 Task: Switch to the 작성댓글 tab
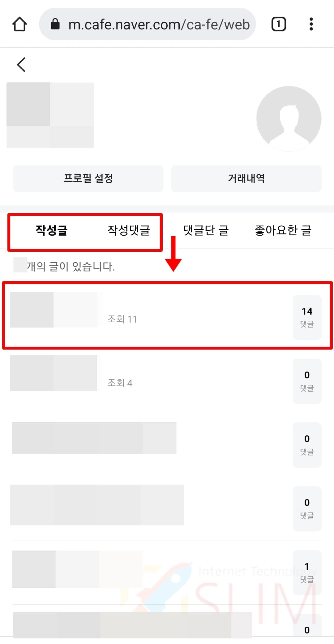pos(129,230)
